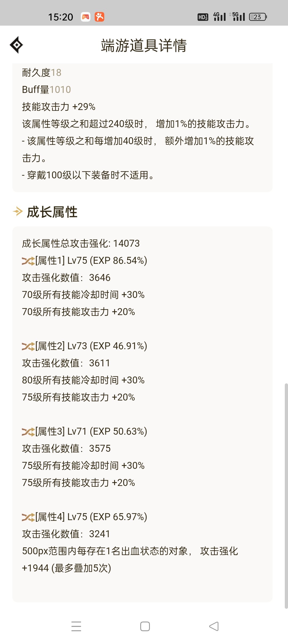Image resolution: width=288 pixels, height=644 pixels.
Task: Tap the game controller notification icon
Action: (x=86, y=17)
